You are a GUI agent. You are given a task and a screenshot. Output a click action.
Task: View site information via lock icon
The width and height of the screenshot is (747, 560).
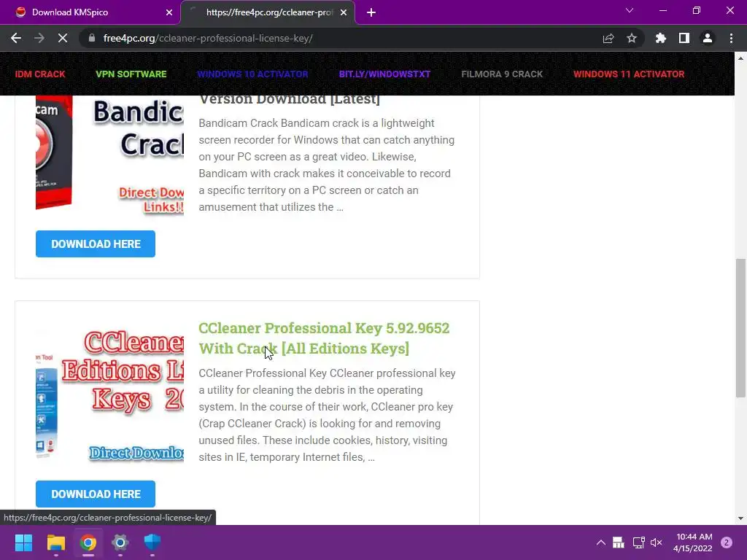pyautogui.click(x=92, y=38)
